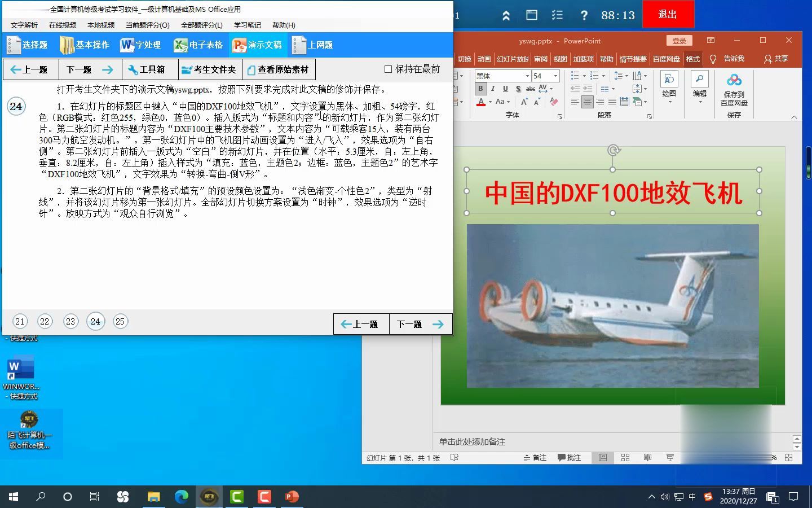This screenshot has width=812, height=508.
Task: Toggle Bold formatting
Action: [480, 89]
